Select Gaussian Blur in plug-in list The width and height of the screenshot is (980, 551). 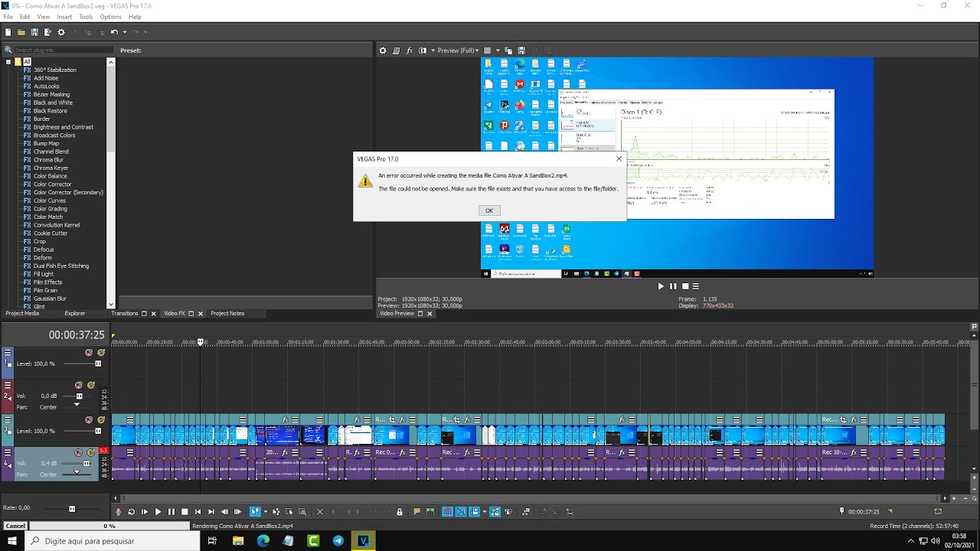click(x=50, y=298)
